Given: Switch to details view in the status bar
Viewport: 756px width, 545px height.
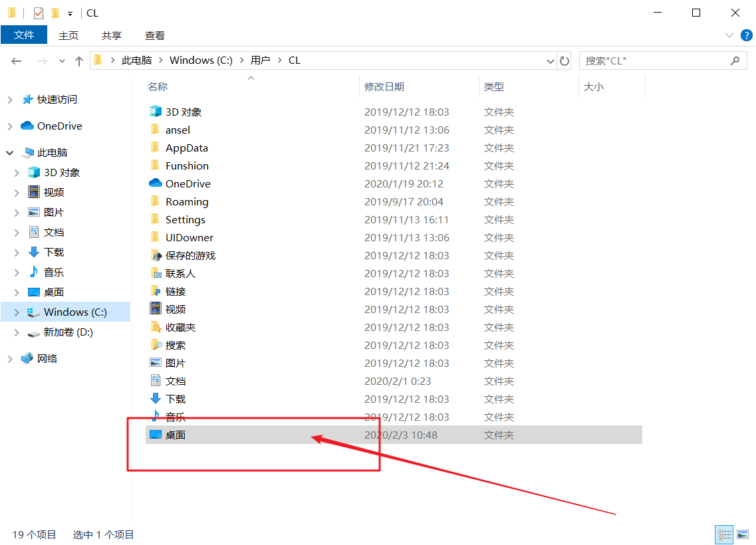Looking at the screenshot, I should tap(724, 534).
